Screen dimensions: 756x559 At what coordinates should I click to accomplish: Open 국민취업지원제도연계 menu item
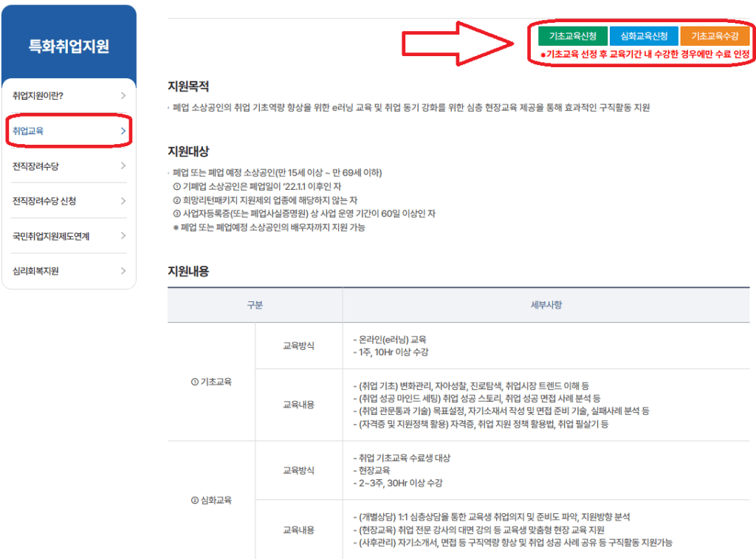click(x=69, y=236)
